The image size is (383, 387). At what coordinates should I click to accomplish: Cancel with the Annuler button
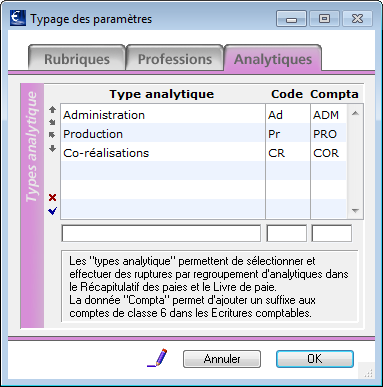click(x=222, y=359)
